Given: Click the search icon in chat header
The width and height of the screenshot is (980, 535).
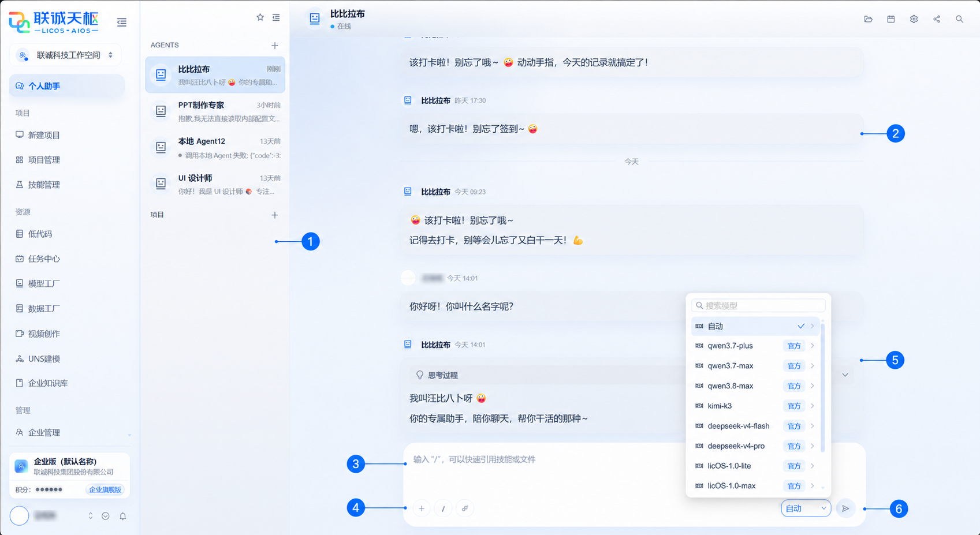Looking at the screenshot, I should (x=959, y=19).
